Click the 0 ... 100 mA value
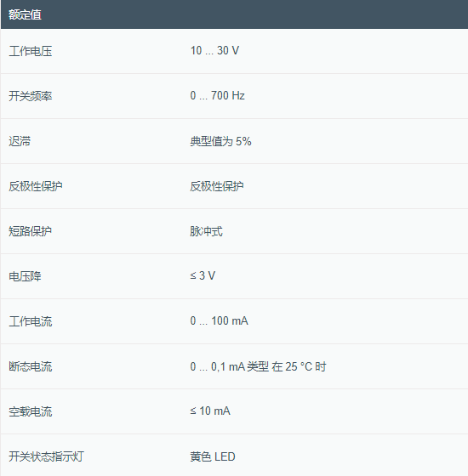The width and height of the screenshot is (468, 476). tap(220, 321)
